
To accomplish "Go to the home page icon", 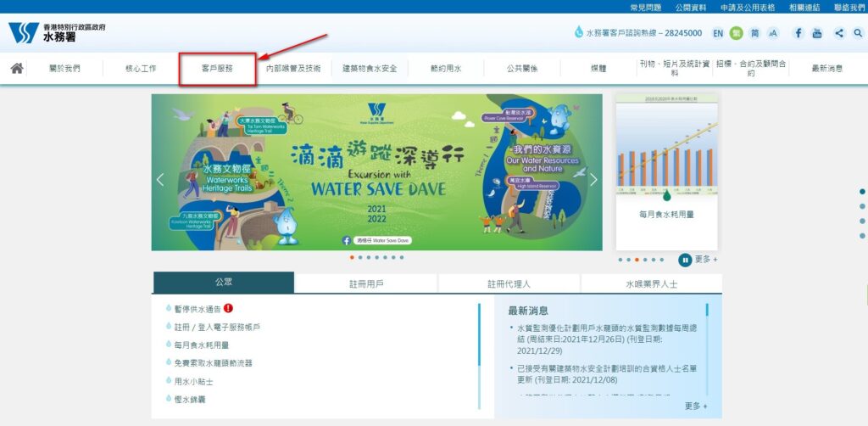I will [17, 68].
